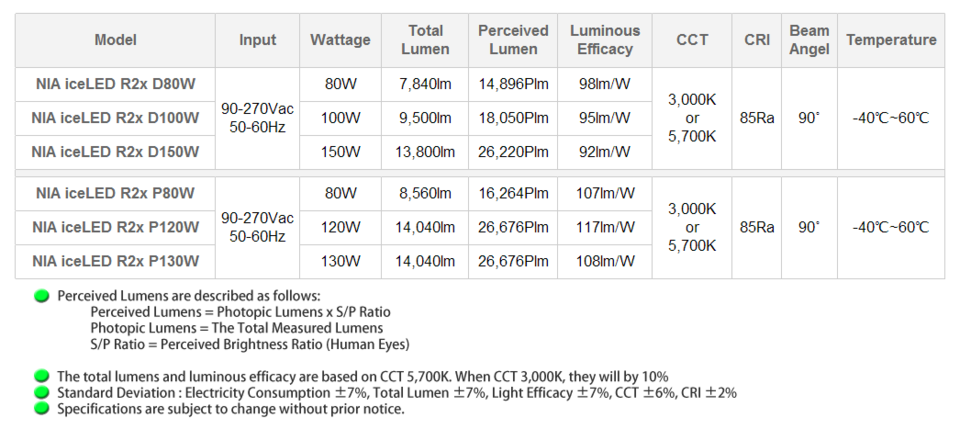Click the Temperature column header
This screenshot has height=429, width=960.
tap(891, 40)
